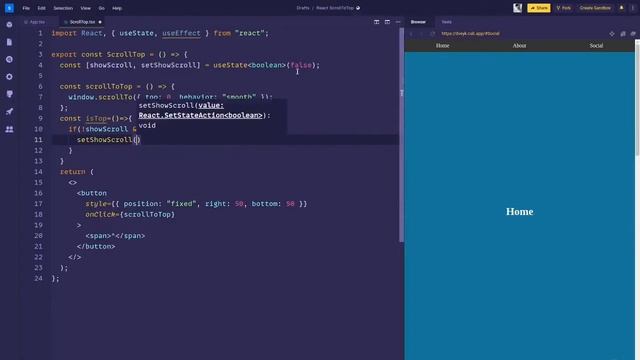The height and width of the screenshot is (360, 640).
Task: Open the Go menu
Action: 102,8
